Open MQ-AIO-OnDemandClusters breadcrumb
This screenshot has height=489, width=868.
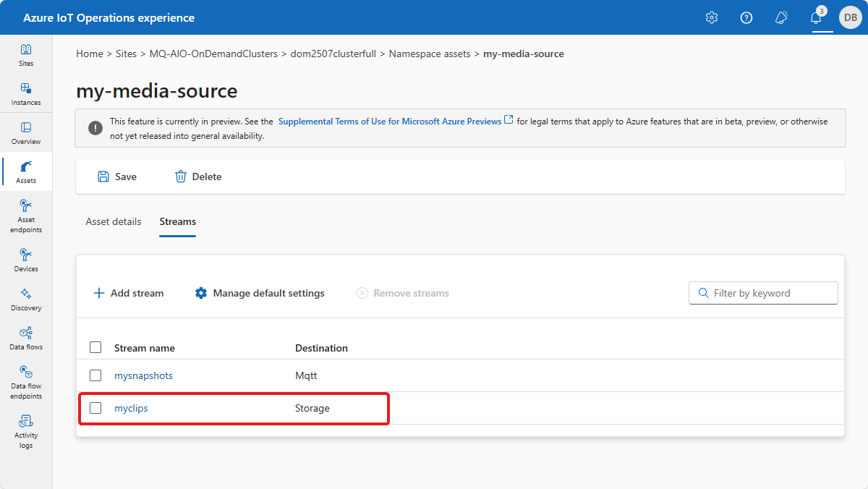(213, 54)
